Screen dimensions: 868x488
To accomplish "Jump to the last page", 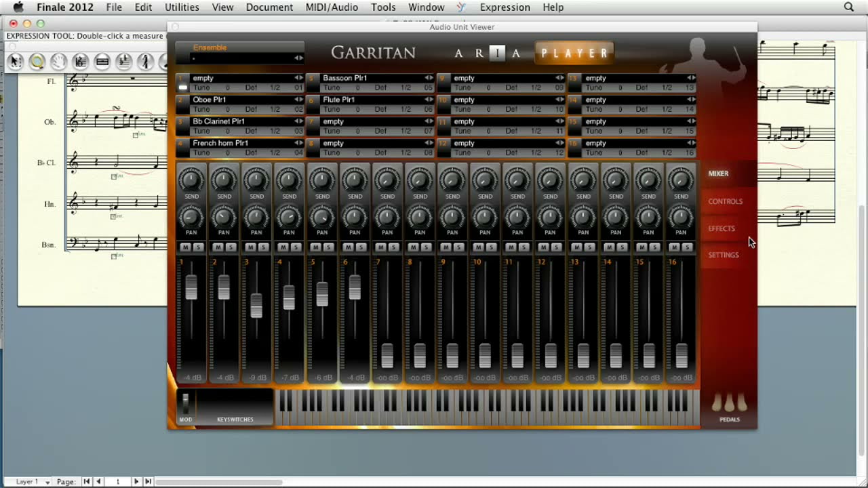I will click(x=148, y=482).
